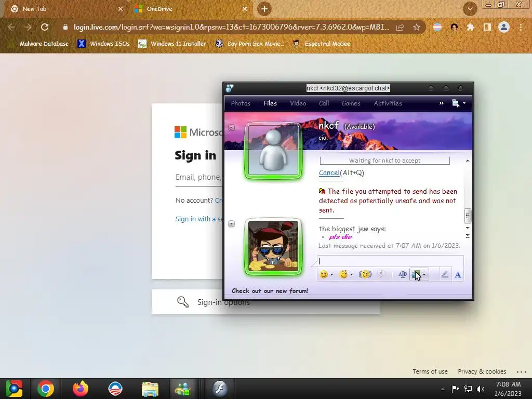The width and height of the screenshot is (532, 399).
Task: Open the Photos tab in Messenger
Action: click(x=241, y=103)
